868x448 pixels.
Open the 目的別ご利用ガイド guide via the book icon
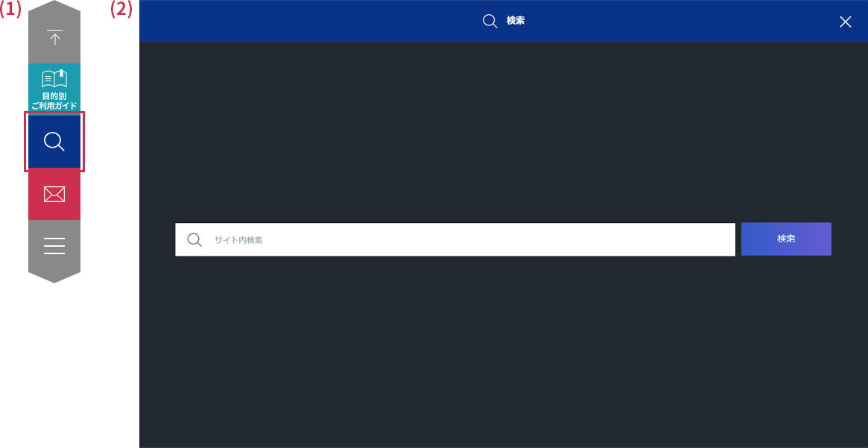coord(54,83)
